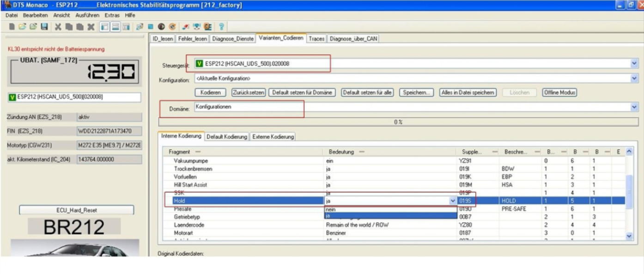Switch to the Diagnose_Dienste tab
The width and height of the screenshot is (644, 274).
[233, 39]
